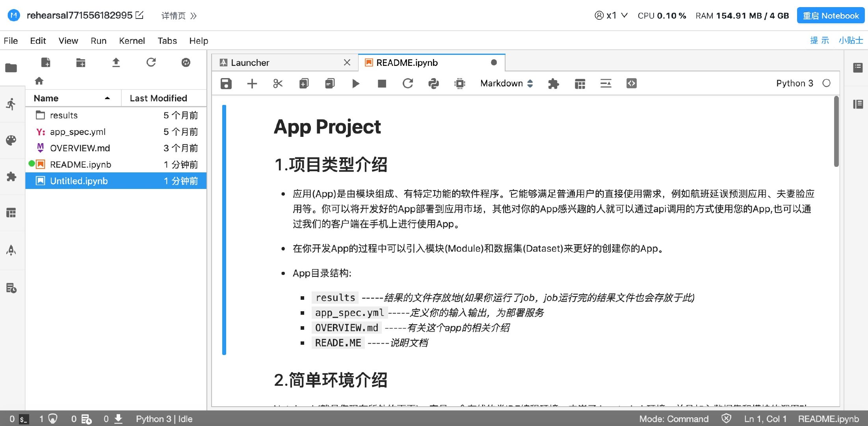Viewport: 868px width, 426px height.
Task: Toggle the Python 3 kernel status circle
Action: [826, 83]
